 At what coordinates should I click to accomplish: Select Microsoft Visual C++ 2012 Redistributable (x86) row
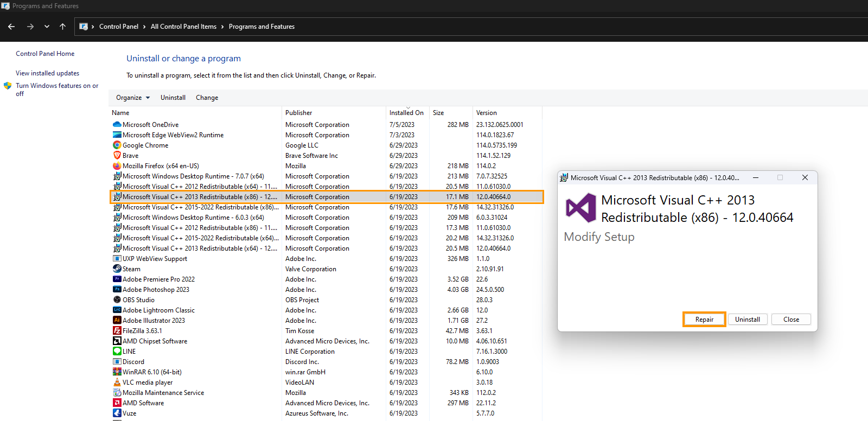(x=326, y=228)
